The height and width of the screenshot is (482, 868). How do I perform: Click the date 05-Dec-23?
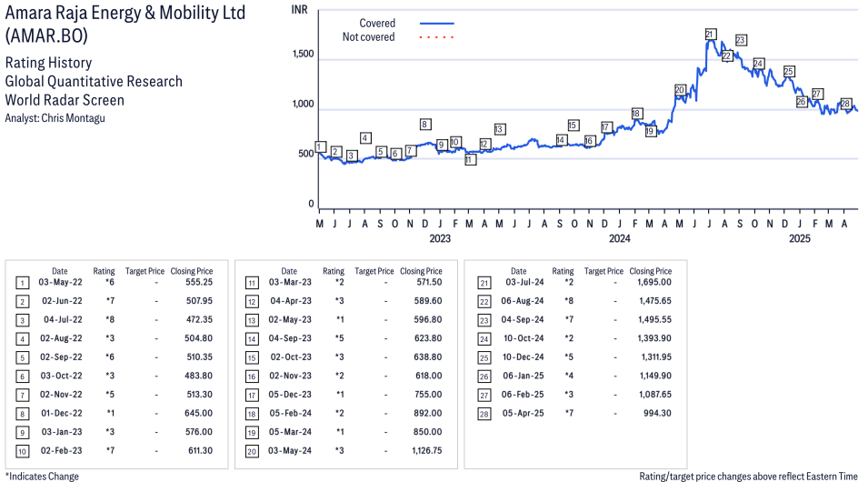point(290,395)
